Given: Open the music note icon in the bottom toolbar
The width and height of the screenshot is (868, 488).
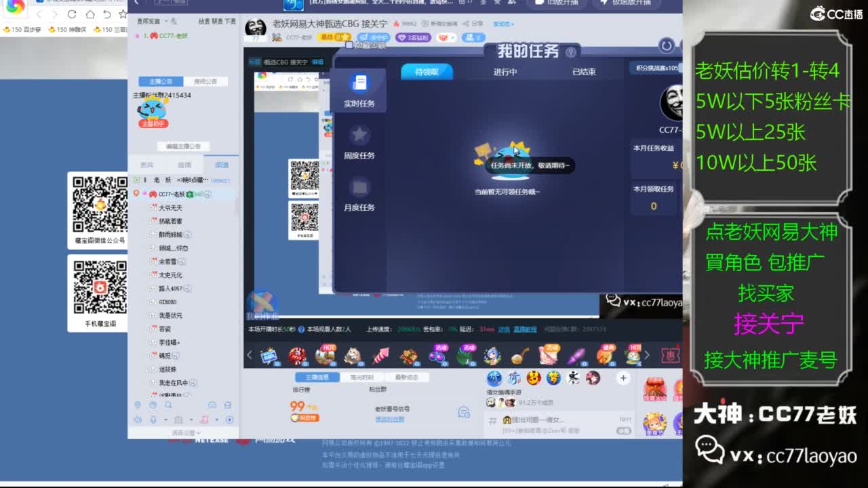Looking at the screenshot, I should 203,420.
